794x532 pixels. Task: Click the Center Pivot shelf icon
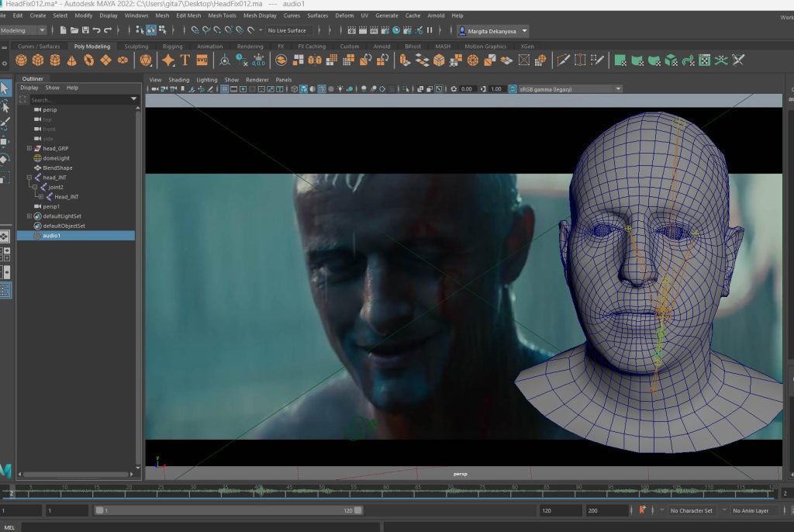[x=224, y=60]
